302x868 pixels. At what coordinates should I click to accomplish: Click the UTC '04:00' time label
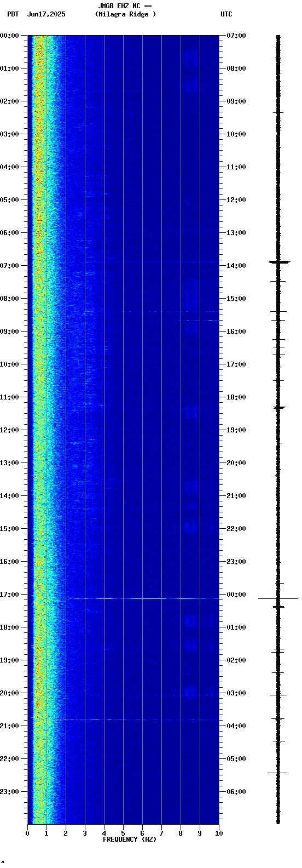[236, 726]
